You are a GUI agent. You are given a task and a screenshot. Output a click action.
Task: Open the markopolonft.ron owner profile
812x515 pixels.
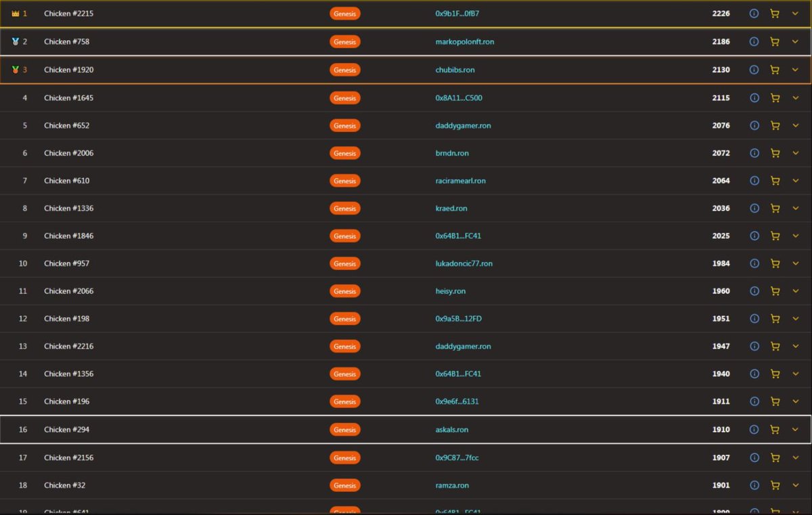tap(465, 41)
